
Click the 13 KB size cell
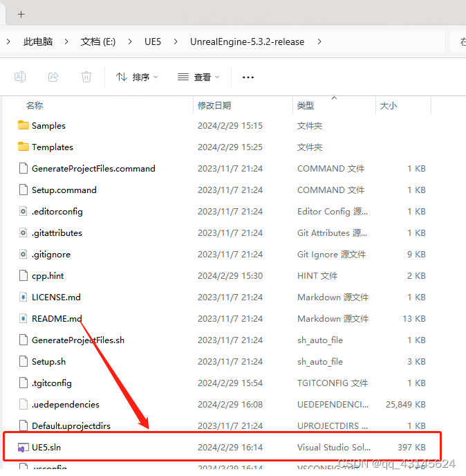(414, 319)
